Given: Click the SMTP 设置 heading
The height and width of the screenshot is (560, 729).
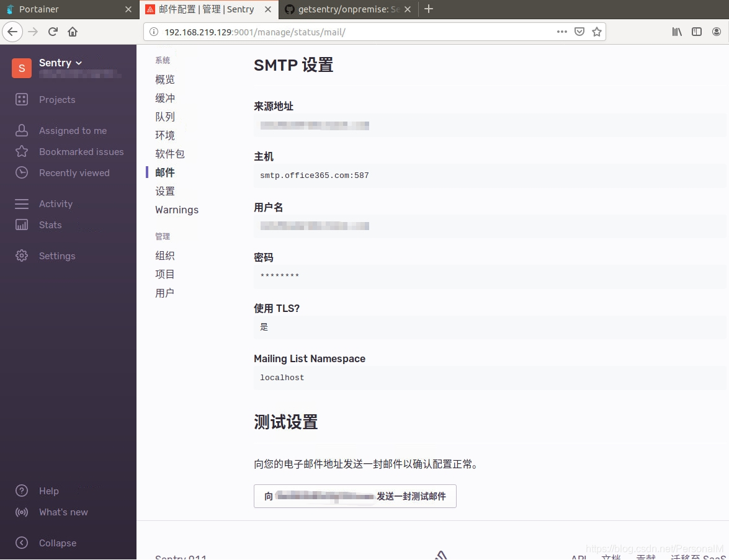Looking at the screenshot, I should [293, 64].
